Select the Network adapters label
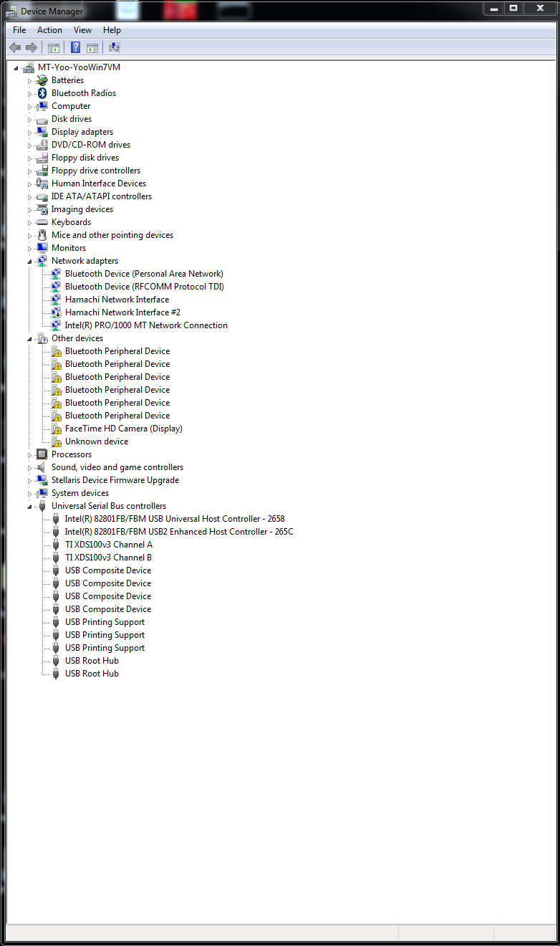The image size is (560, 946). (85, 261)
